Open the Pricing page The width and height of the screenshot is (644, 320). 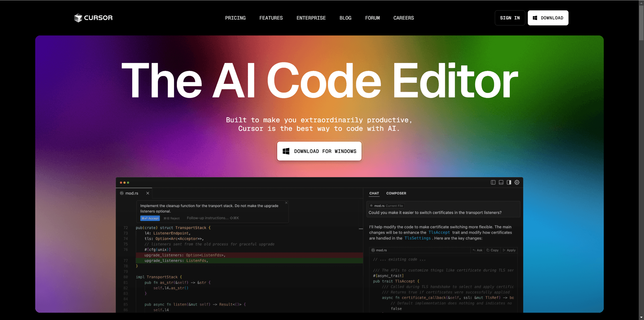click(x=235, y=18)
